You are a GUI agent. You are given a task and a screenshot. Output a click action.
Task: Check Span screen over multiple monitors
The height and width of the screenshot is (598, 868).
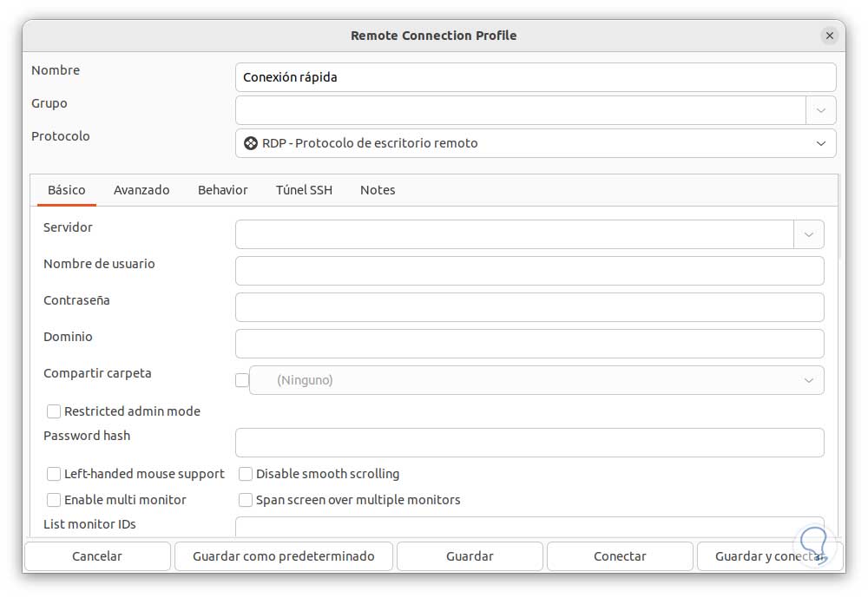coord(246,500)
